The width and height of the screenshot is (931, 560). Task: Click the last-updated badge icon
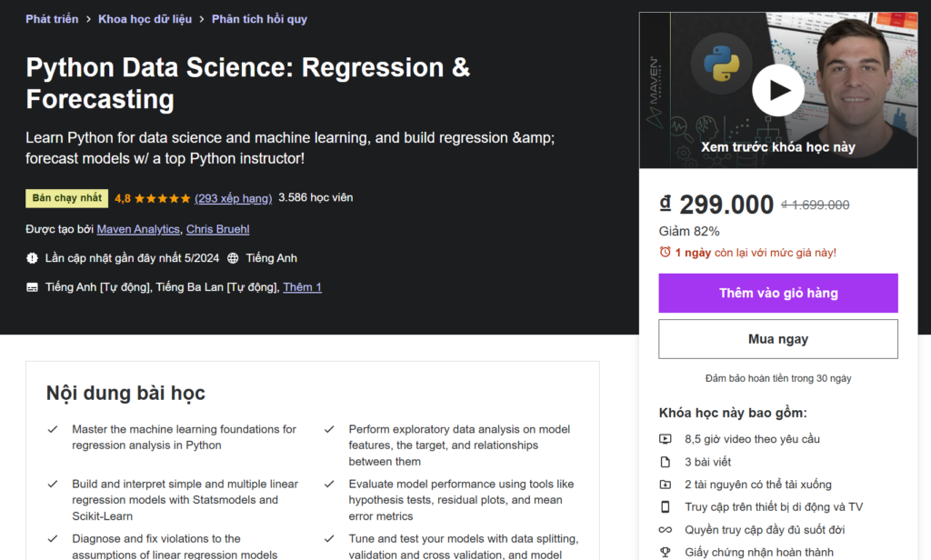pyautogui.click(x=33, y=258)
